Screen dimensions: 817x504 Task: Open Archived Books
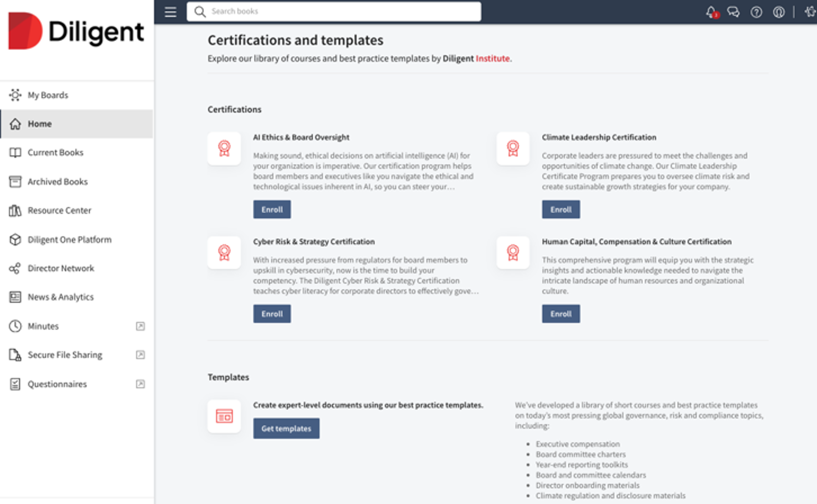[77, 182]
